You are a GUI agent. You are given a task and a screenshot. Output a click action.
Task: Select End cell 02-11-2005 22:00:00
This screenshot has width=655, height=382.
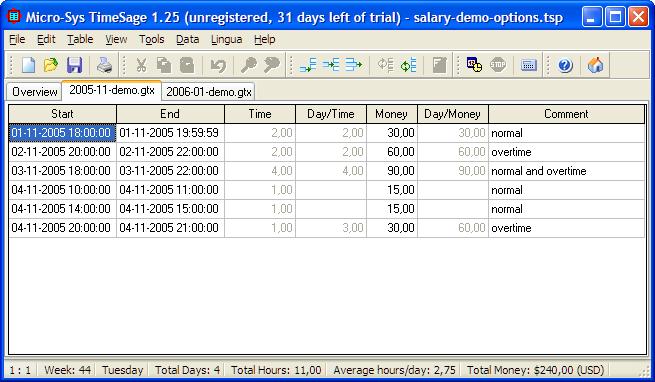pyautogui.click(x=170, y=152)
